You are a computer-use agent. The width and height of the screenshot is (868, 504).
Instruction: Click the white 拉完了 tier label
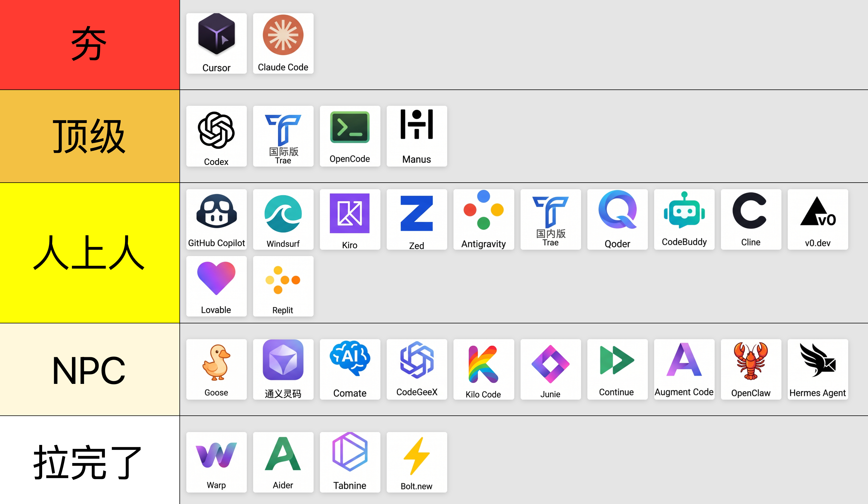(89, 460)
